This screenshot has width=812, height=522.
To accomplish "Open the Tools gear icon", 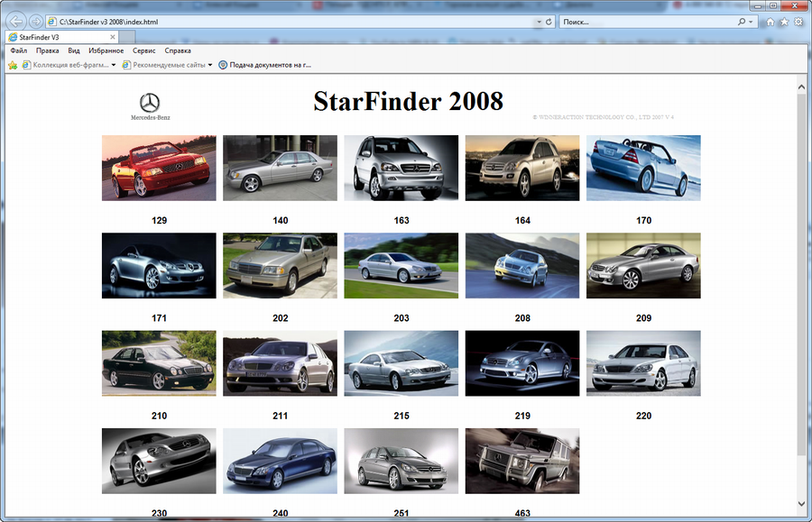I will (798, 22).
